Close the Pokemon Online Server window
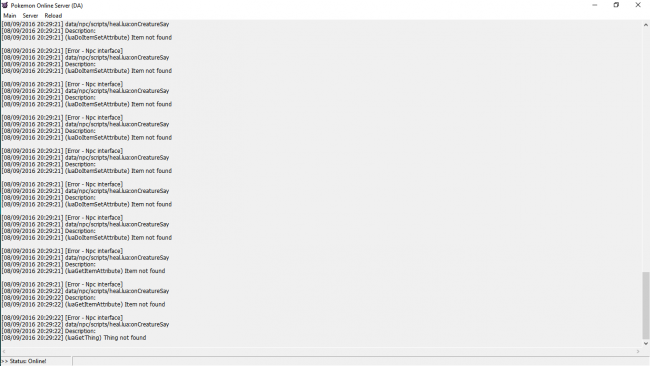This screenshot has height=366, width=650. [x=638, y=5]
